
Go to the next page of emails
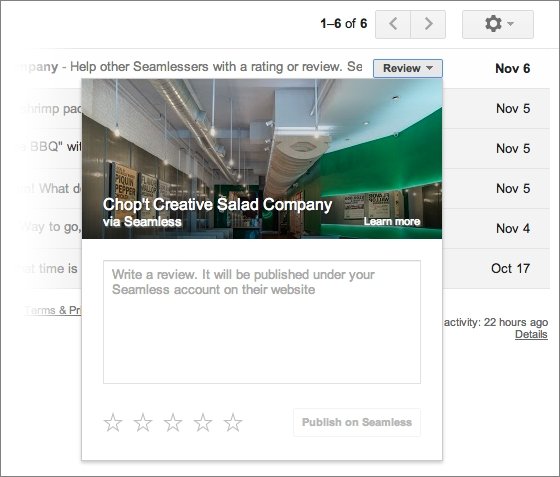tap(428, 24)
